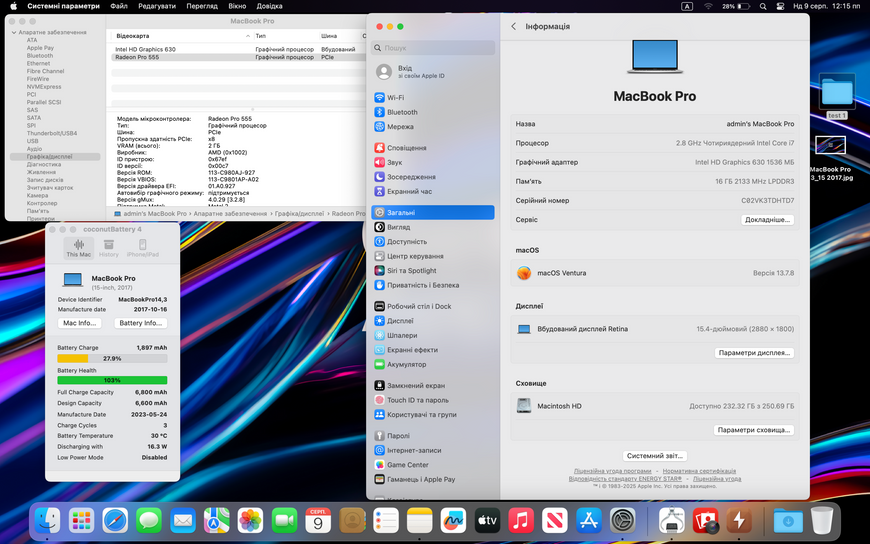
Task: Click Battery Health 103% bar
Action: tap(112, 380)
